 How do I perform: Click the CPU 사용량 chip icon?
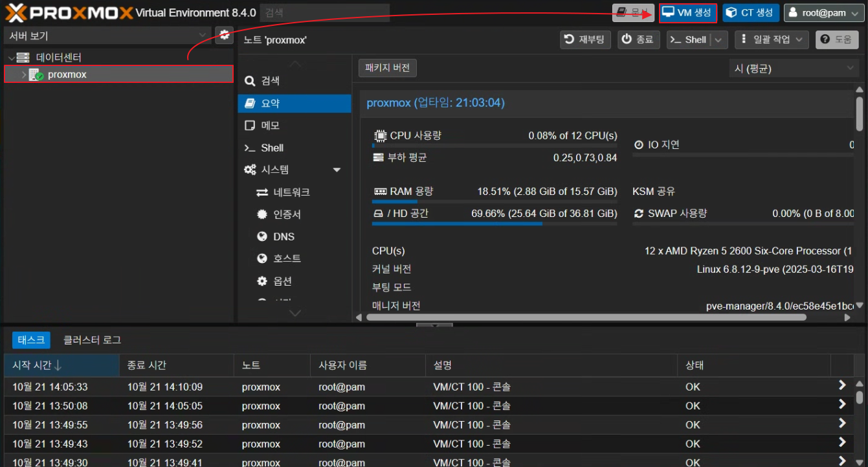coord(380,136)
